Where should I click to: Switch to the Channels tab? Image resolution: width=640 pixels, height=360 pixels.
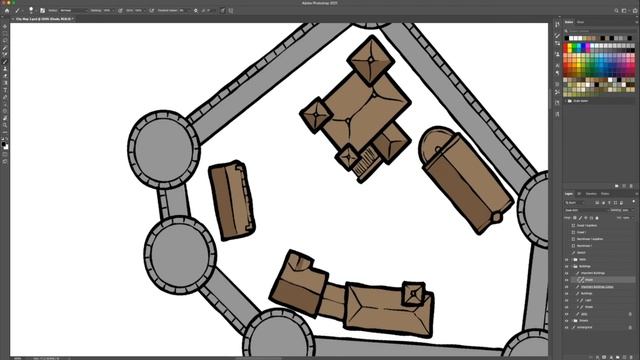coord(591,194)
